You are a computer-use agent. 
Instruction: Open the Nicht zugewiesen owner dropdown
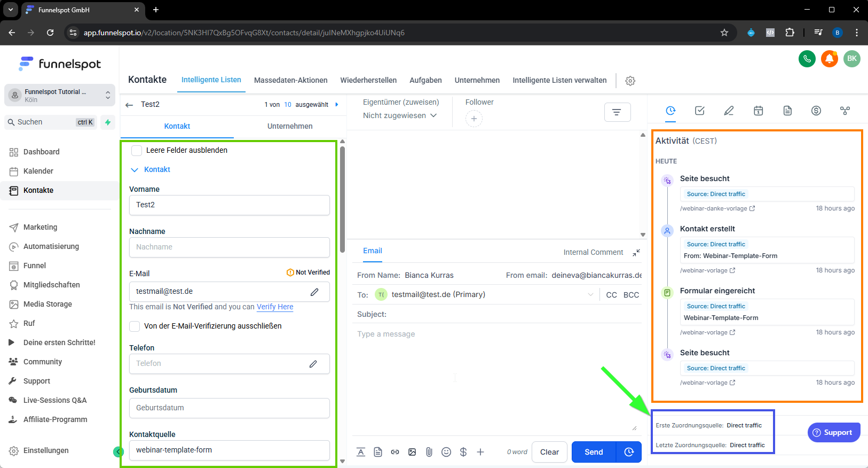pos(400,115)
